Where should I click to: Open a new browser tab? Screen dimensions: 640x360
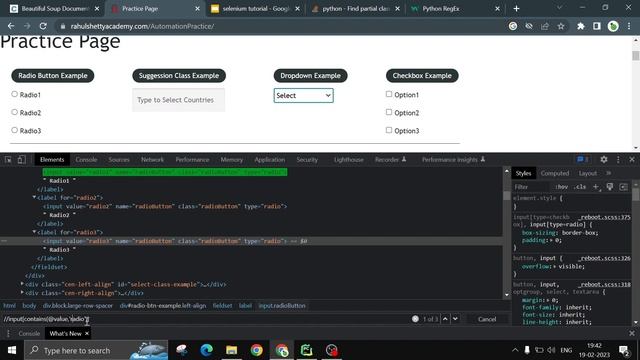(516, 8)
